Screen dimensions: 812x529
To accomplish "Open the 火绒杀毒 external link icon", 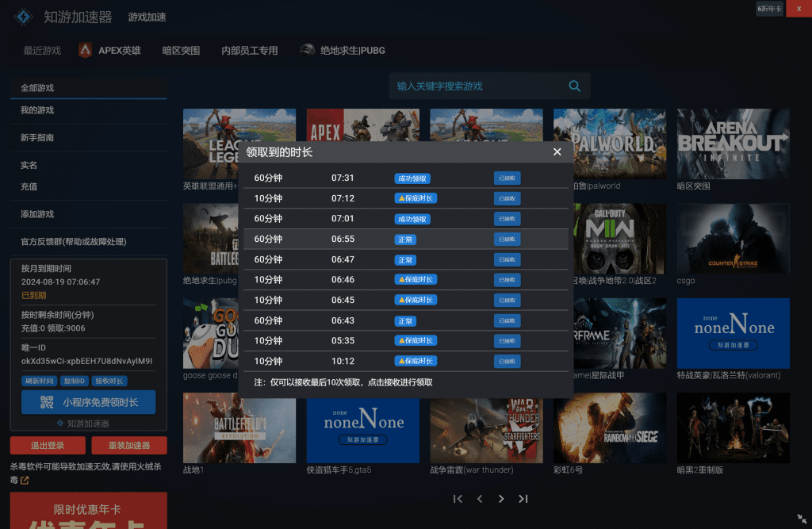I will tap(25, 481).
